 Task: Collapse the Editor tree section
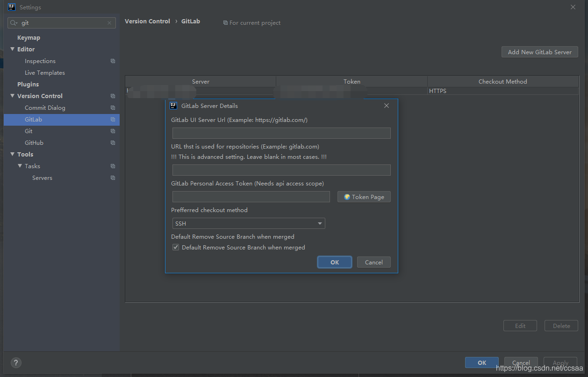[x=13, y=49]
